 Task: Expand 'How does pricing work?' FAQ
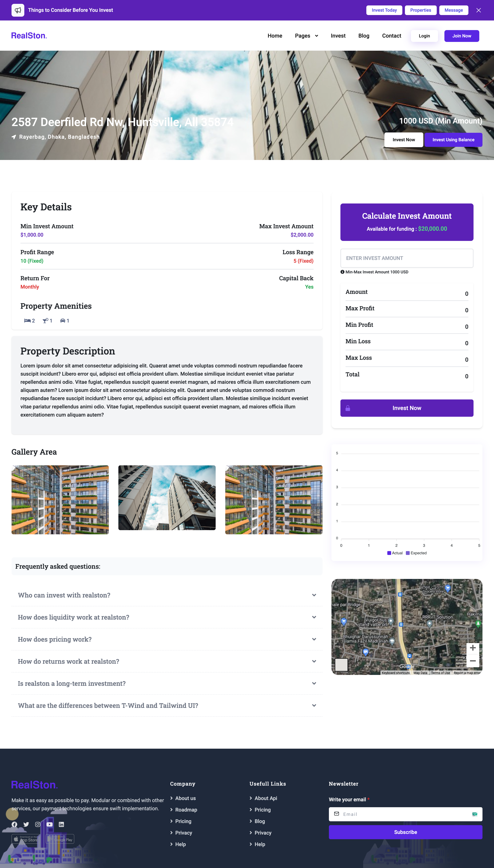167,639
